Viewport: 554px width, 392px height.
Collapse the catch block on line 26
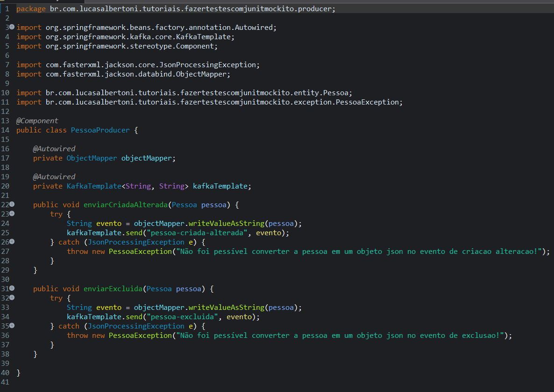pos(12,242)
